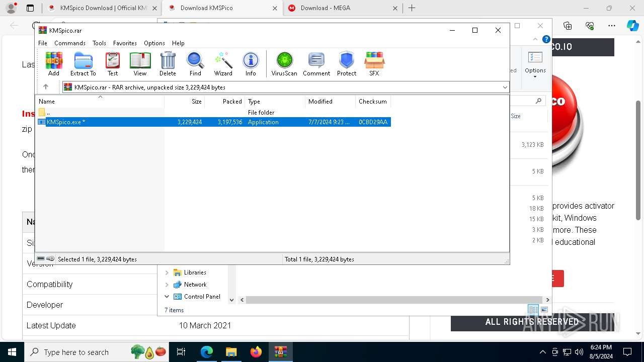The height and width of the screenshot is (362, 644).
Task: Click the key icon in WinRAR status bar
Action: click(50, 259)
